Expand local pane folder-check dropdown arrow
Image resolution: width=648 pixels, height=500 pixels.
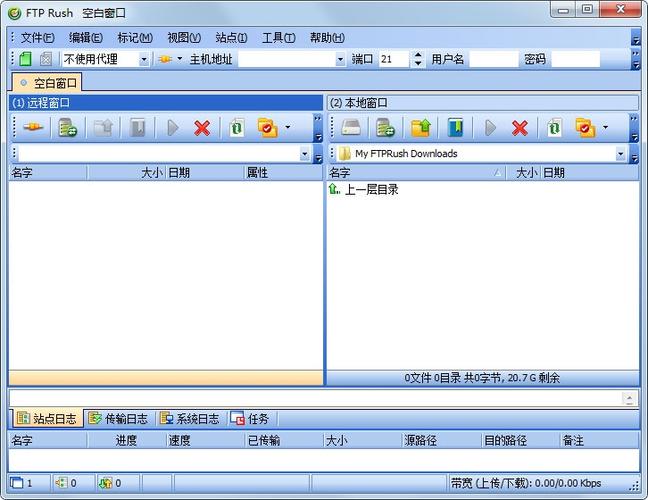[x=605, y=127]
